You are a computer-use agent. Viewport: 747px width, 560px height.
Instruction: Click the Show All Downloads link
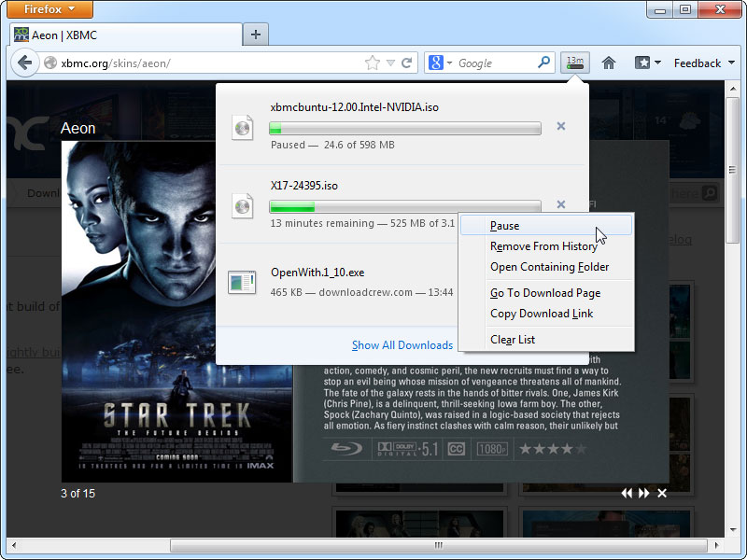(x=402, y=344)
